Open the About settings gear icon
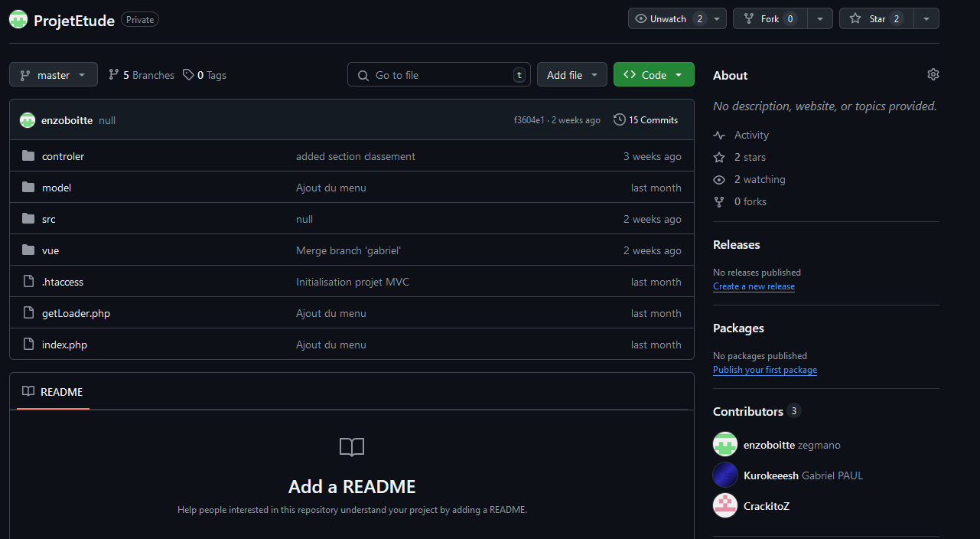The height and width of the screenshot is (539, 980). 933,74
